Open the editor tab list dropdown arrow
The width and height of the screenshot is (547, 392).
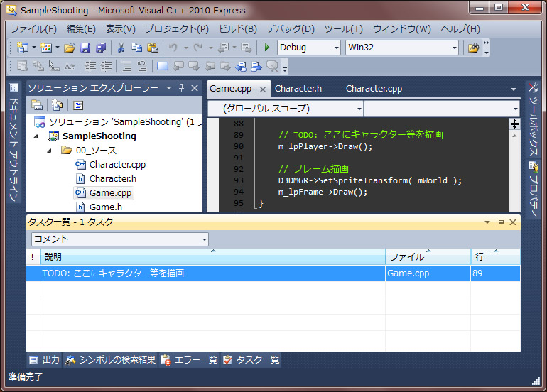pos(513,89)
